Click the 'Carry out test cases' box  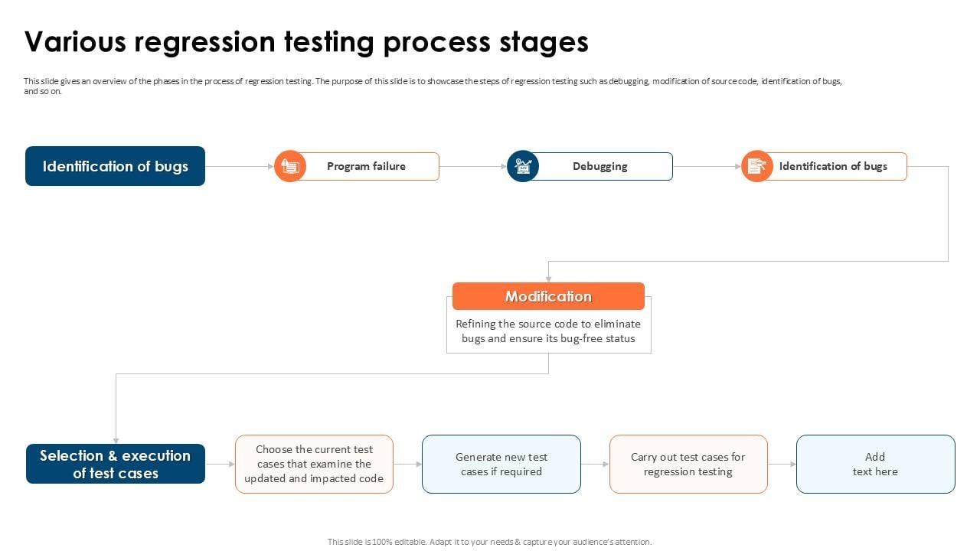(x=688, y=464)
